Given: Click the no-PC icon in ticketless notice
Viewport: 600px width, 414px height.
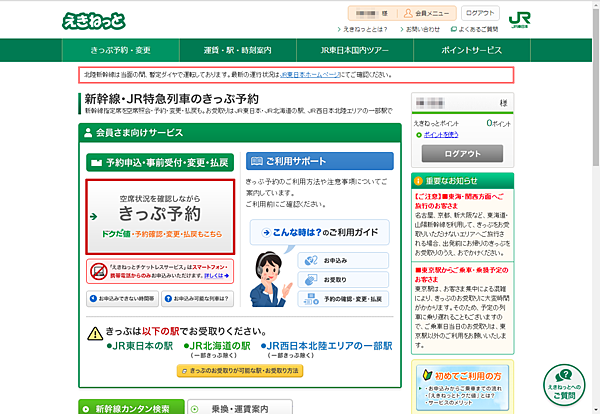Looking at the screenshot, I should tap(98, 271).
